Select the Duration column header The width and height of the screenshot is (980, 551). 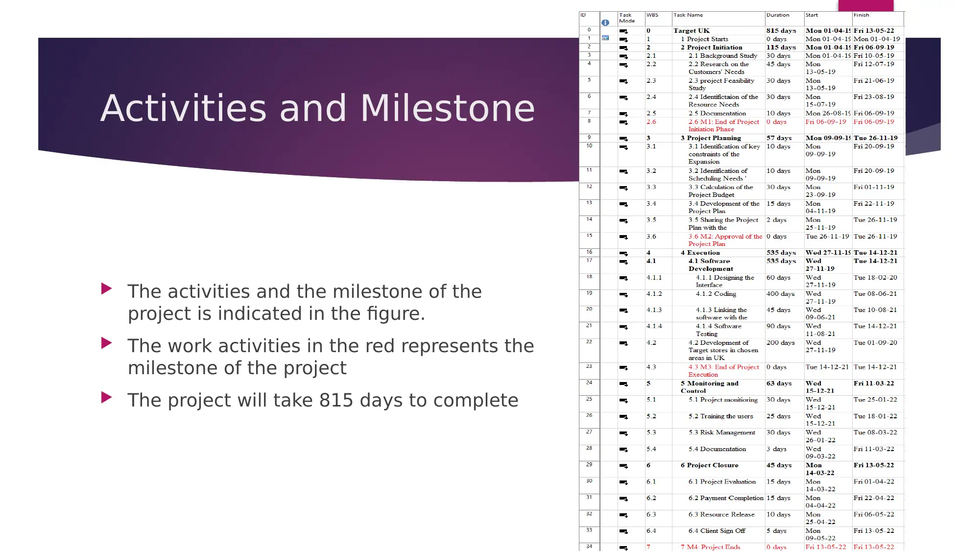[784, 19]
